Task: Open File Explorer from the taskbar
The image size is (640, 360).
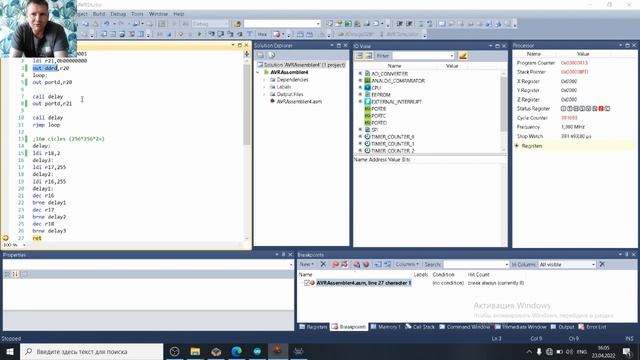Action: 195,351
